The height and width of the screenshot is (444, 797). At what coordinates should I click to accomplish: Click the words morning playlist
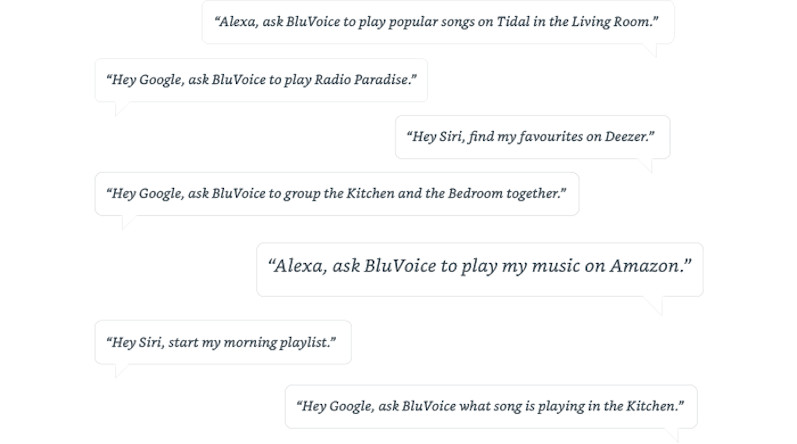tap(275, 342)
